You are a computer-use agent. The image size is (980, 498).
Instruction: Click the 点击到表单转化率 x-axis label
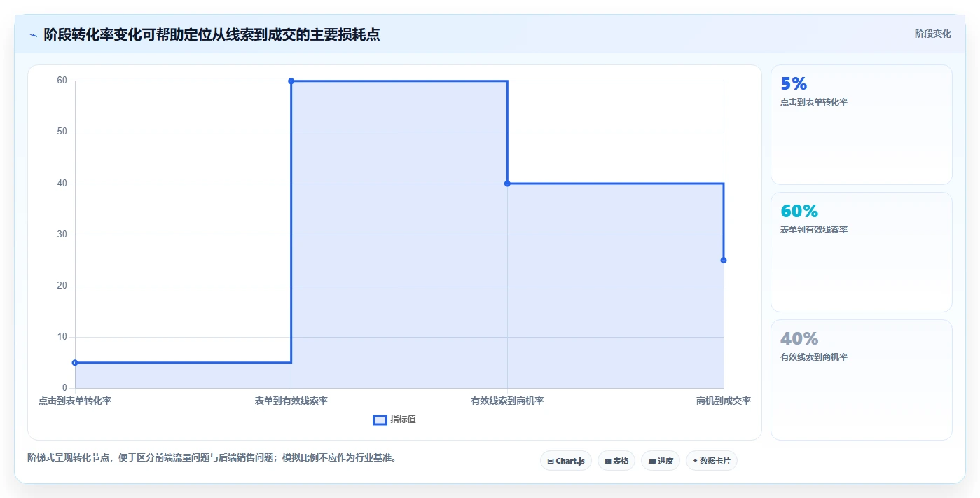75,401
